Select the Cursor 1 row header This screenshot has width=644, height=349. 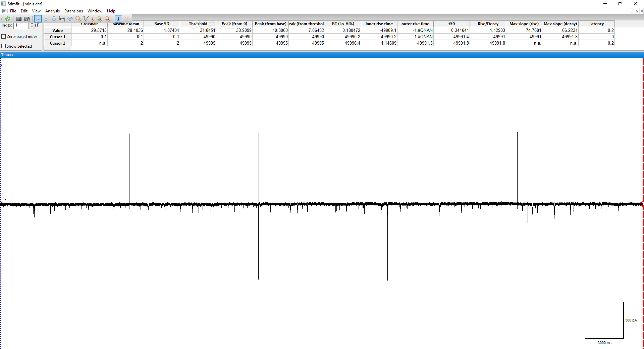(x=57, y=37)
